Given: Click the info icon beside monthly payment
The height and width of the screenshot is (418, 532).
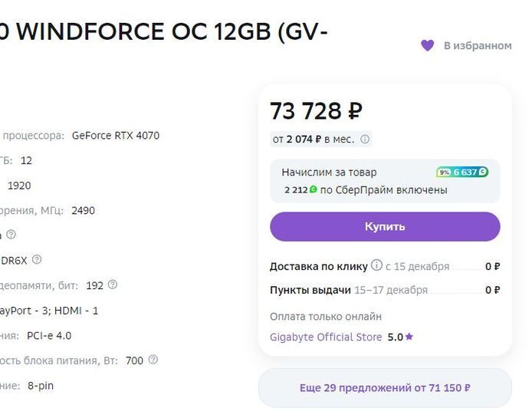Looking at the screenshot, I should coord(365,140).
